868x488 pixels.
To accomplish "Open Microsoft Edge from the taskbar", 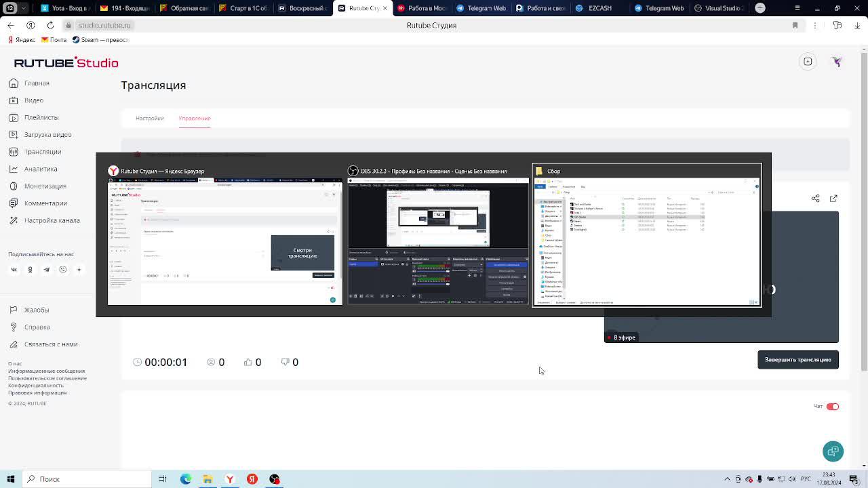I will coord(185,479).
